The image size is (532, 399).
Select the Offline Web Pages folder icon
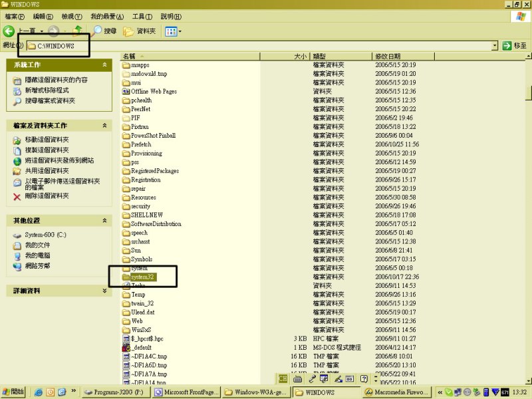(x=126, y=91)
